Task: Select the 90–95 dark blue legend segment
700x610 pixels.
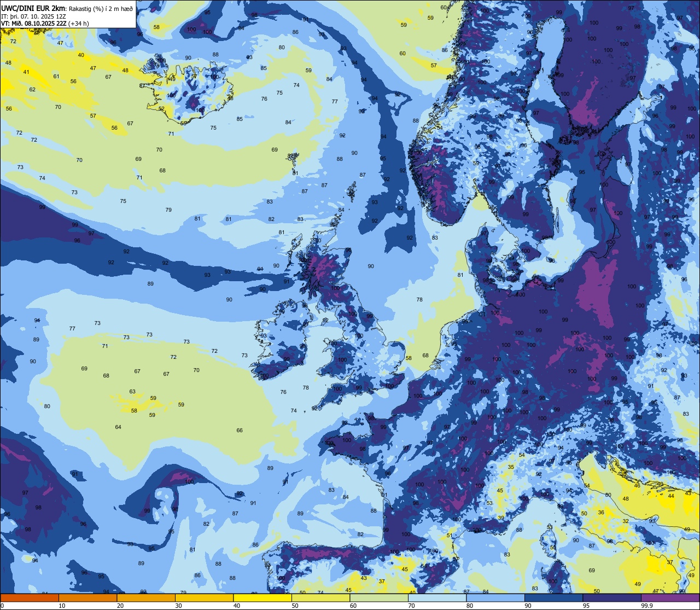Action: [x=553, y=597]
